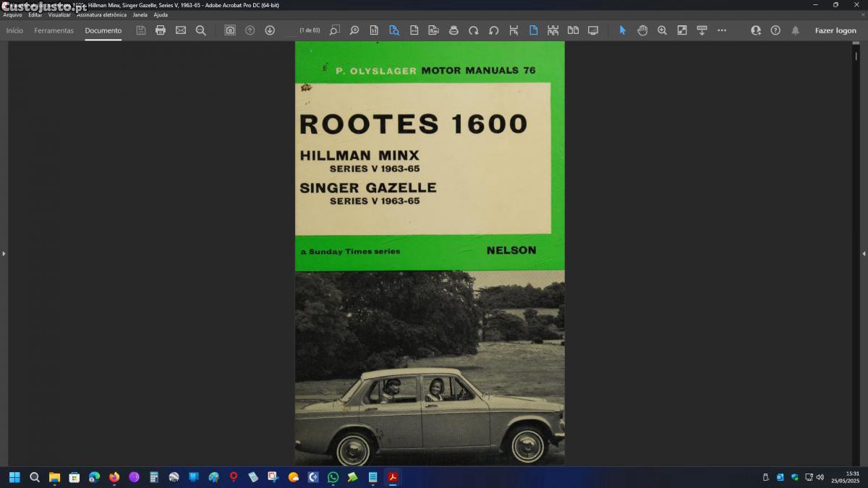868x488 pixels.
Task: Toggle full screen display mode
Action: tap(593, 30)
